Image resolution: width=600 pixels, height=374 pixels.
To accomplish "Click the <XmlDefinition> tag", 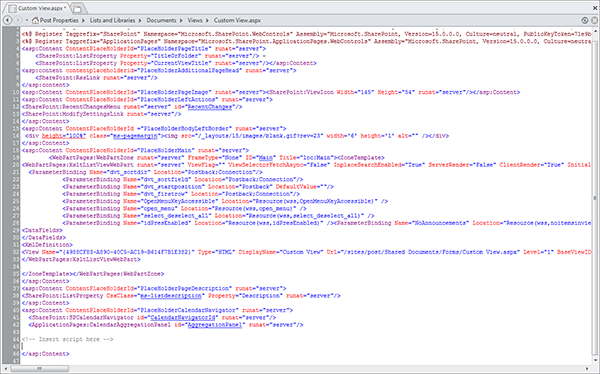I will (x=47, y=245).
